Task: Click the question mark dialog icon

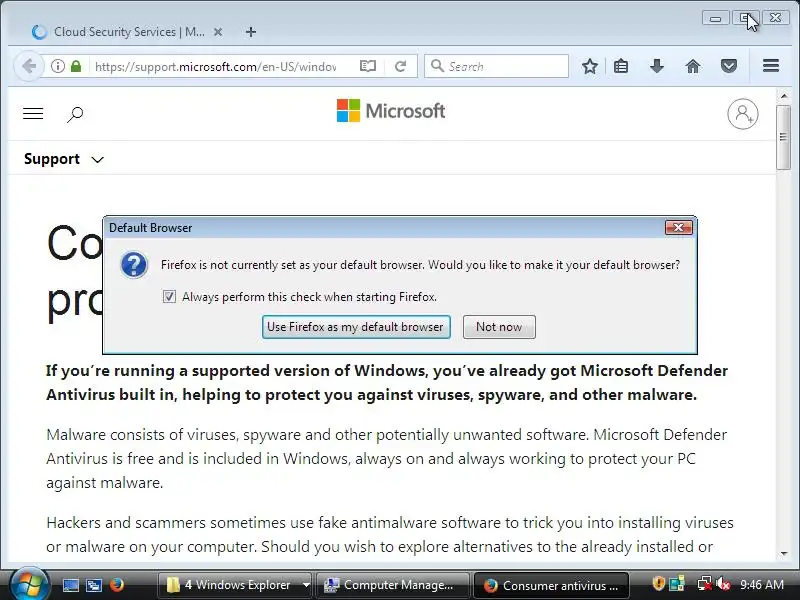Action: (x=134, y=265)
